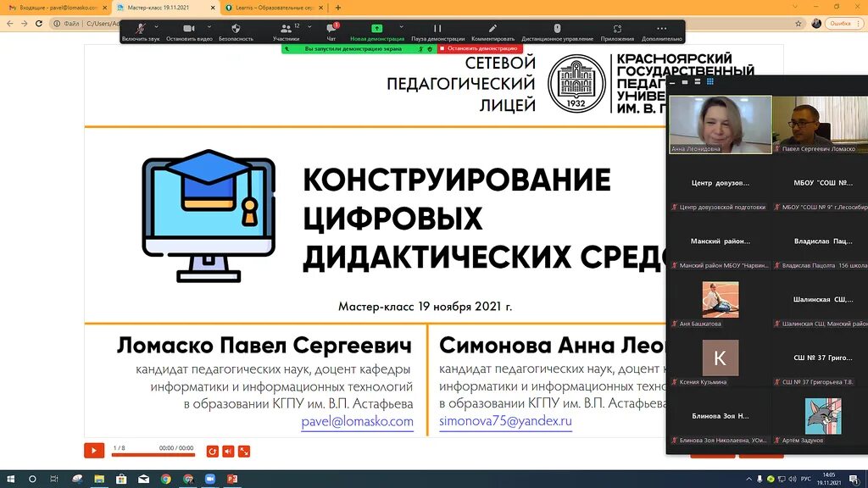Expand video options arrow beside camera

209,26
